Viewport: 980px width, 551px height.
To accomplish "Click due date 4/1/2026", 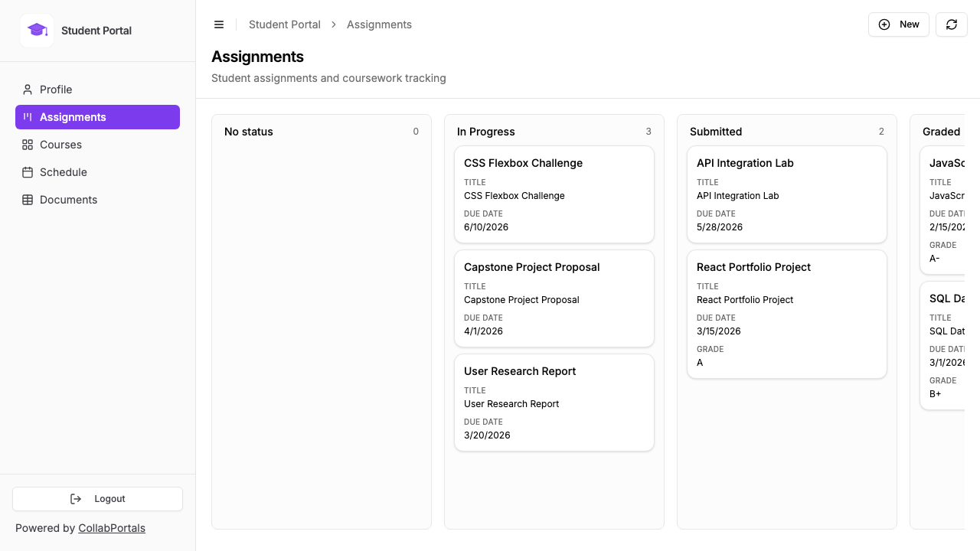I will click(483, 331).
